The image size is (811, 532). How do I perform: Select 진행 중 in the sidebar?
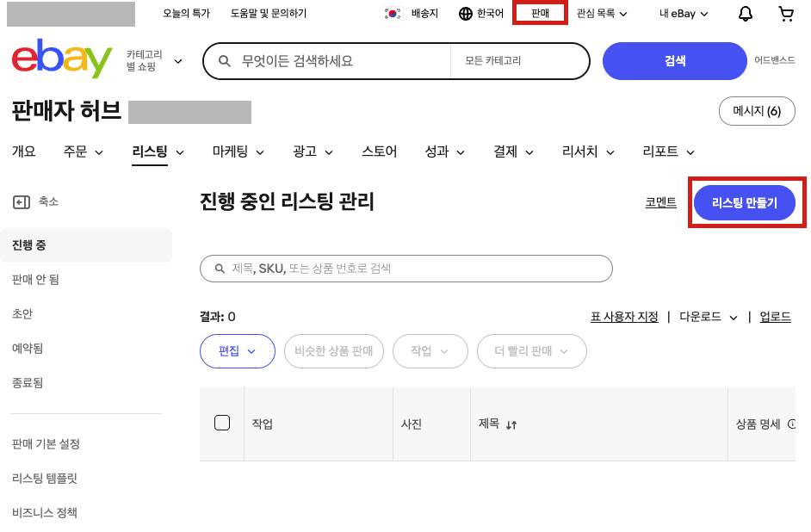click(x=86, y=245)
